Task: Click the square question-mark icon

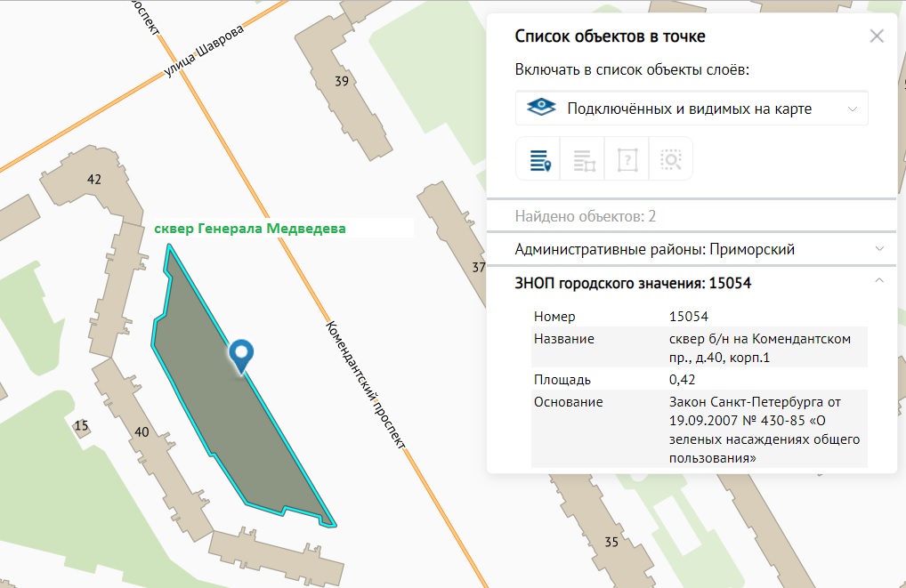Action: 627,160
